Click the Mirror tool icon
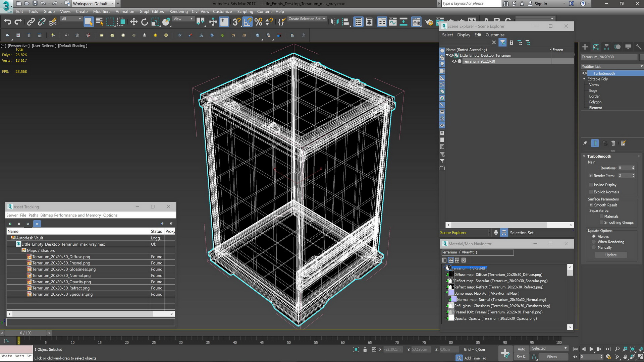The image size is (644, 362). (x=334, y=22)
